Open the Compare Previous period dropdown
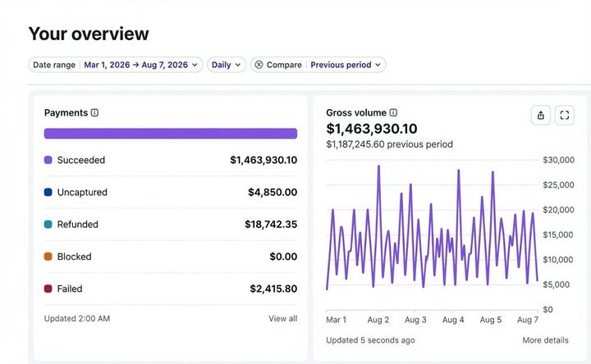Screen dimensions: 591x364 pos(318,65)
